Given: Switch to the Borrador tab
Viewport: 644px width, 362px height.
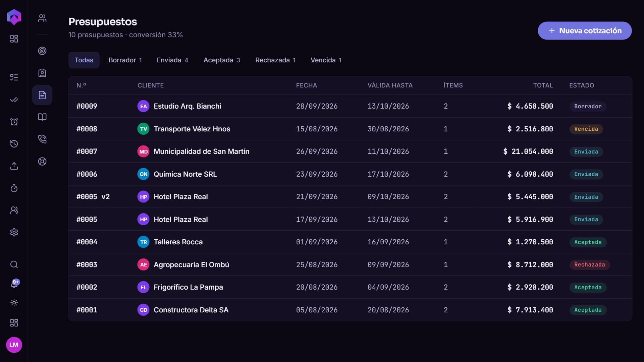Looking at the screenshot, I should [125, 60].
